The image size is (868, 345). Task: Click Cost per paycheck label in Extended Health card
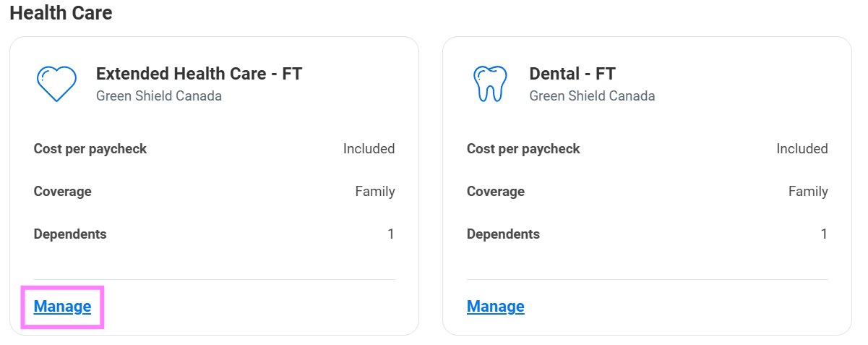pos(90,149)
